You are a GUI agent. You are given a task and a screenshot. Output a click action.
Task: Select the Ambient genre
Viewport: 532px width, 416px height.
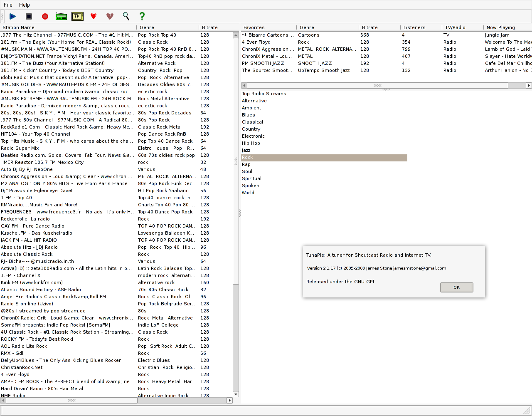point(324,108)
